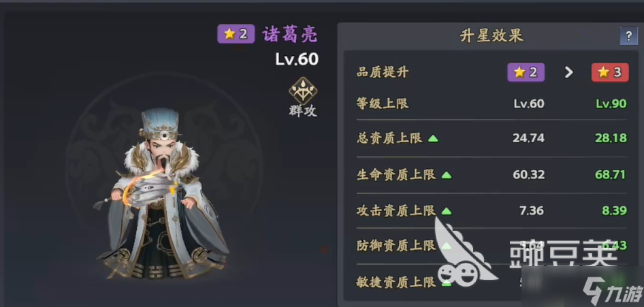Click the arrow between star badges

click(x=568, y=73)
